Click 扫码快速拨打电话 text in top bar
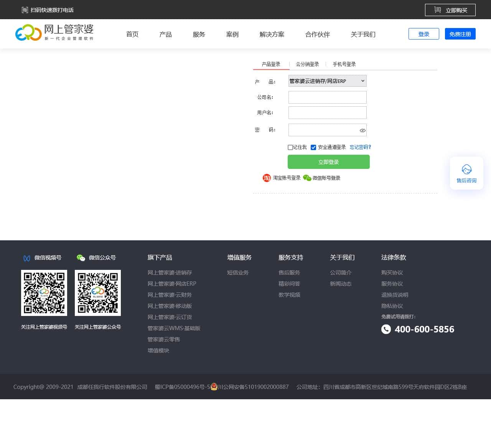 (x=52, y=10)
